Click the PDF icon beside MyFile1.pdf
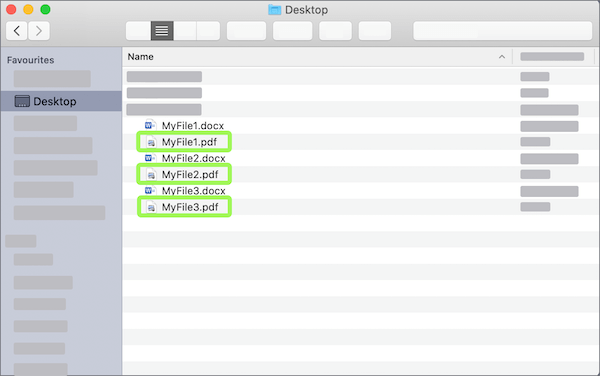 [x=152, y=142]
